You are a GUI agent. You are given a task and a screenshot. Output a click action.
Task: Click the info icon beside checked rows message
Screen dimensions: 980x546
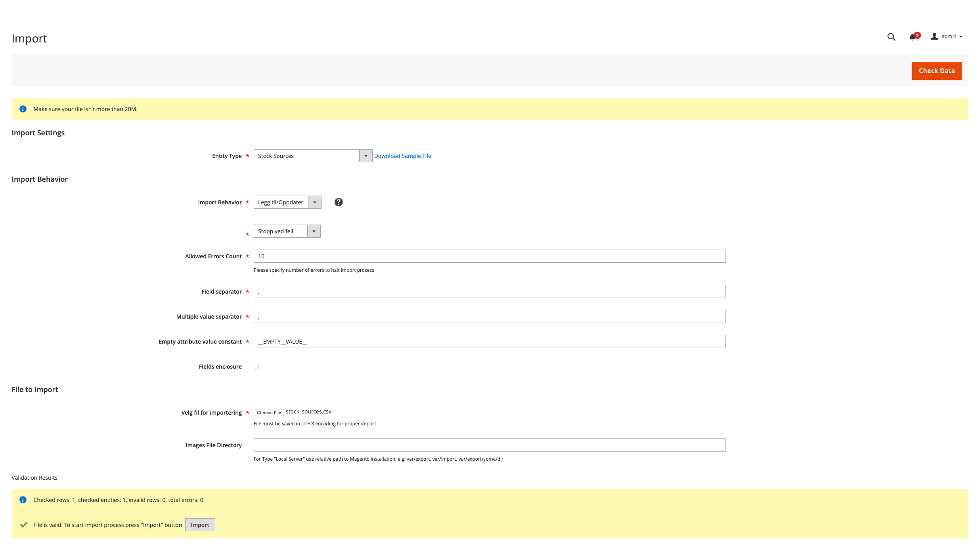[23, 500]
